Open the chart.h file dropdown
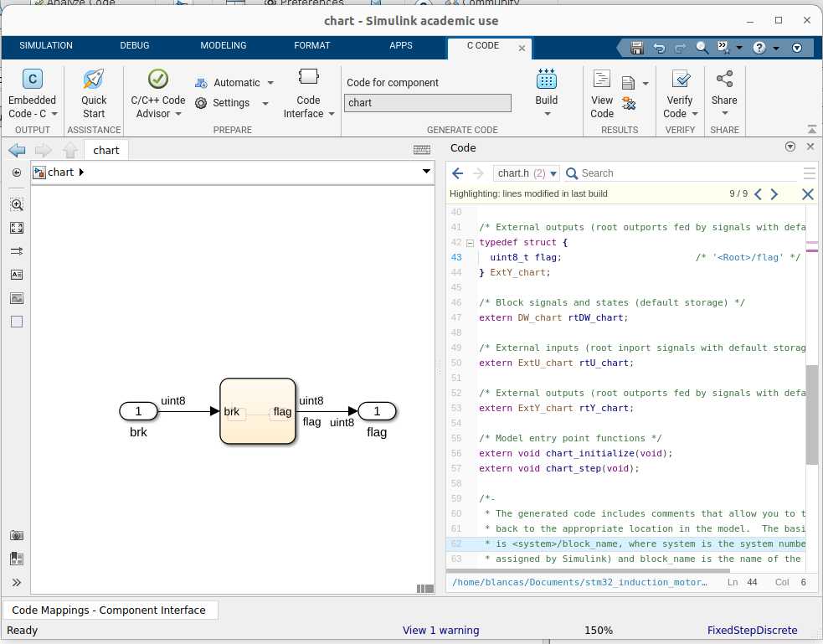The width and height of the screenshot is (823, 644). click(x=527, y=173)
